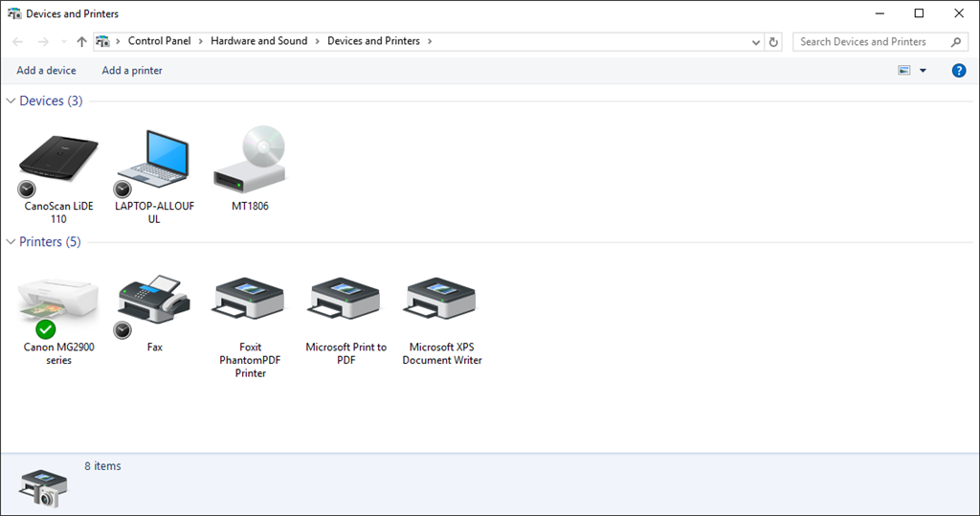Navigate to Hardware and Sound breadcrumb
Screen dimensions: 980x516
point(258,40)
